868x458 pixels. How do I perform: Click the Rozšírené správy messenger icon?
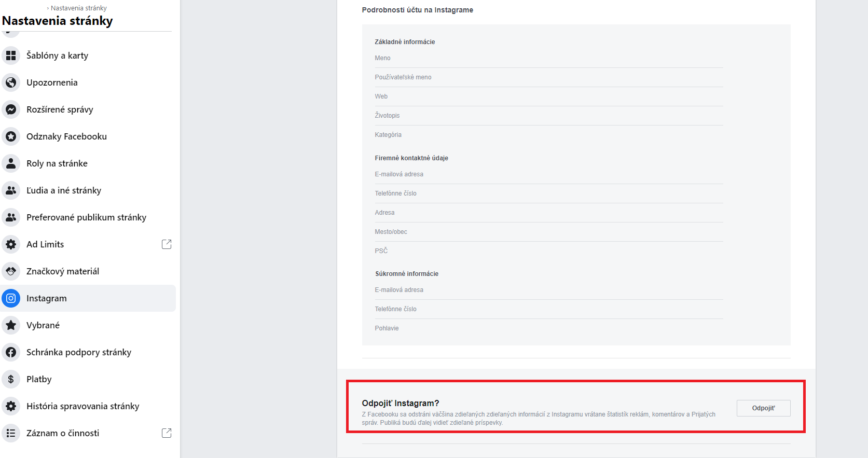(x=11, y=109)
